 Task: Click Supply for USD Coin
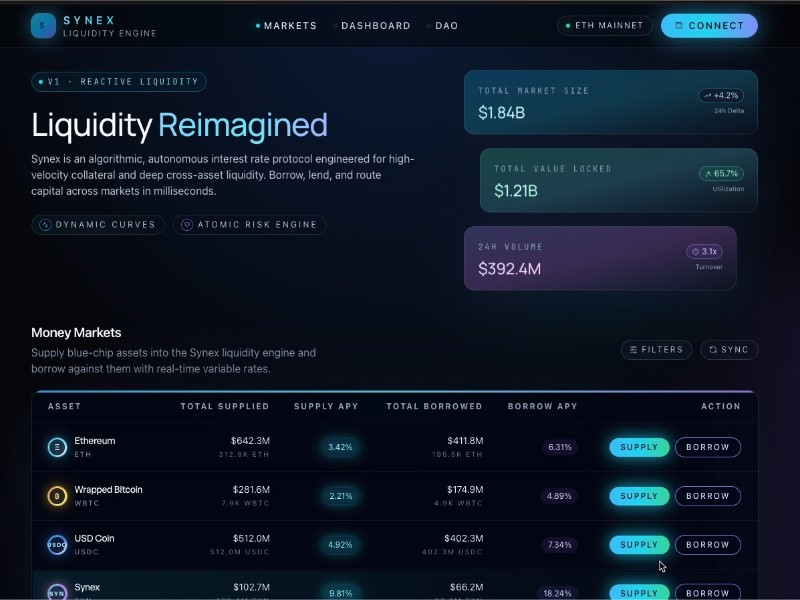pyautogui.click(x=639, y=545)
